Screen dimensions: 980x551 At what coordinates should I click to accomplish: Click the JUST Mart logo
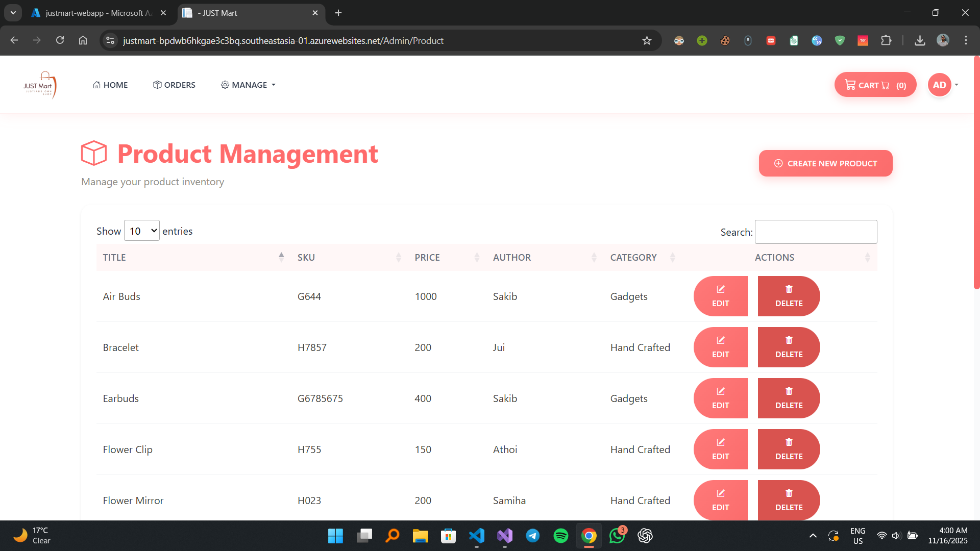pos(41,85)
